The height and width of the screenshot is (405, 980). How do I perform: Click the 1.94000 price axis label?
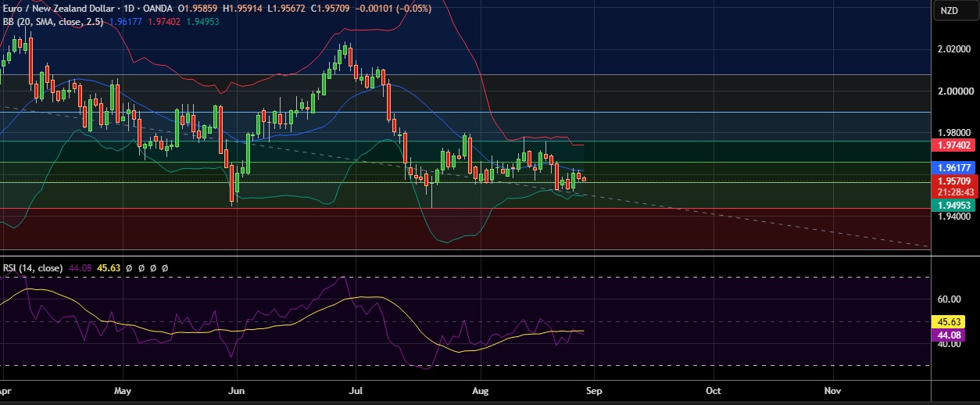click(953, 217)
